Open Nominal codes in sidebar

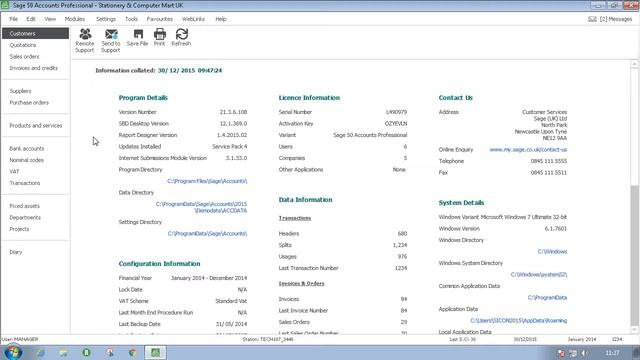[x=27, y=160]
